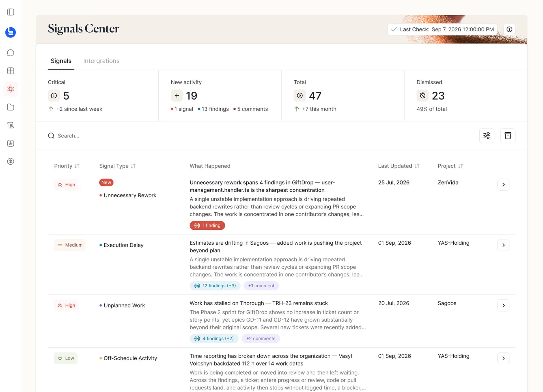Click the New activity plus icon

[177, 96]
